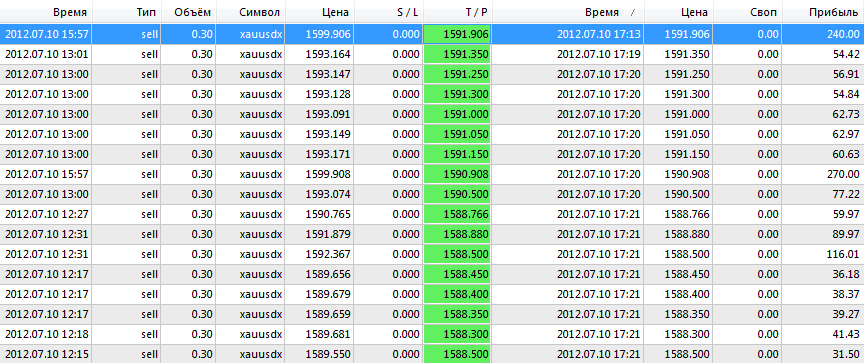
Task: Click green T/P cell 1591.250
Action: 457,74
